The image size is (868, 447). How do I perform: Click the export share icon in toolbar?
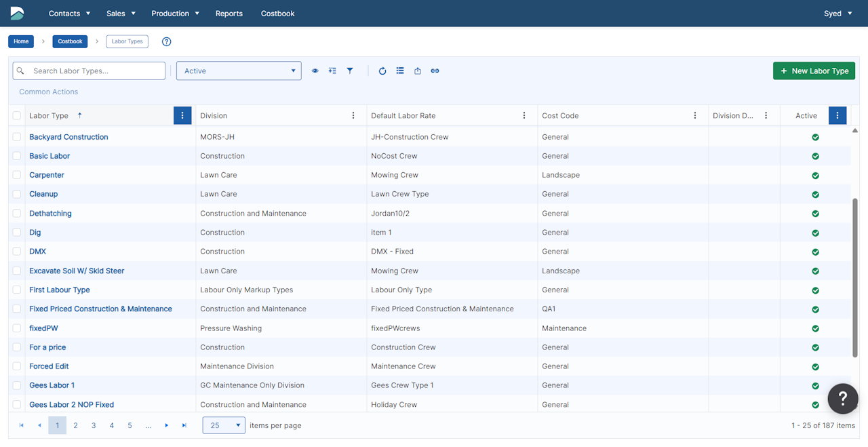[x=418, y=71]
